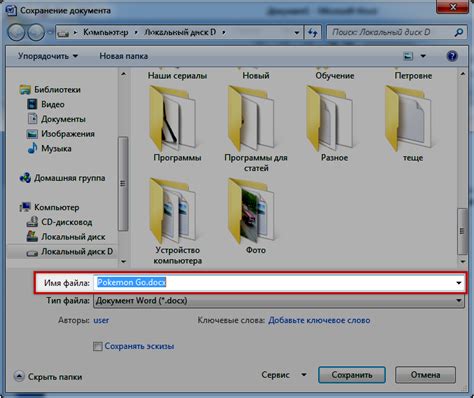The image size is (474, 398).
Task: Click Локальный диск D in breadcrumb
Action: [x=180, y=32]
